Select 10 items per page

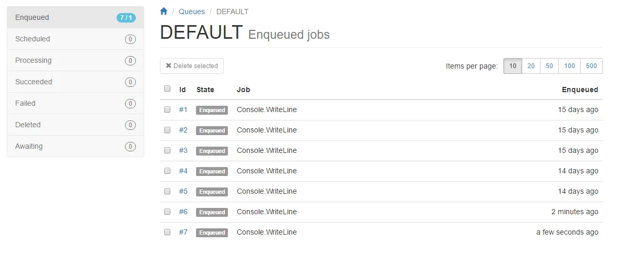tap(513, 66)
